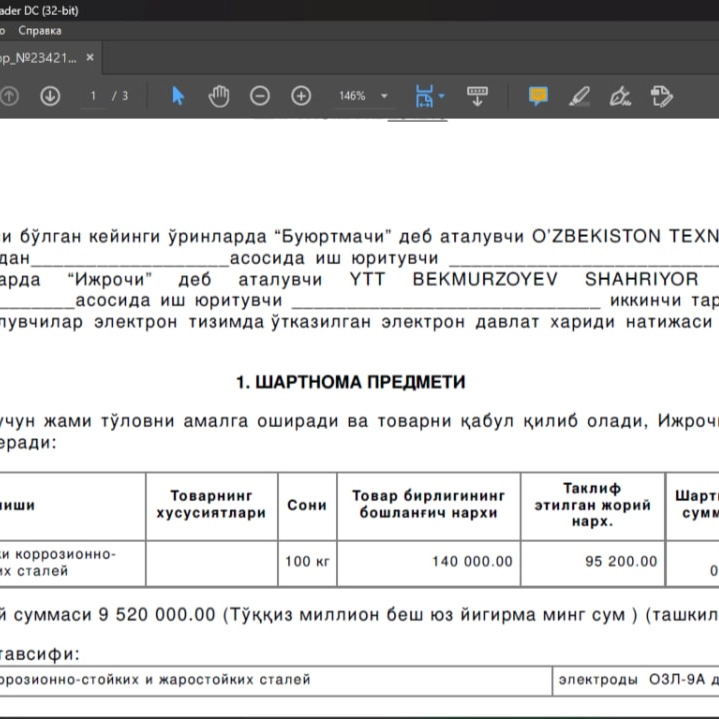Zoom out using the minus icon

click(260, 96)
